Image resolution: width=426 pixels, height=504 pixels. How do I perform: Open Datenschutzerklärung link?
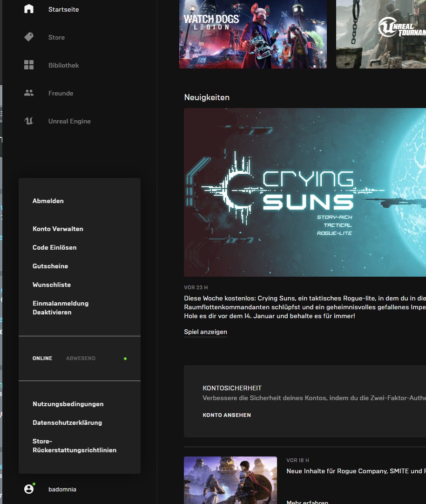tap(67, 422)
